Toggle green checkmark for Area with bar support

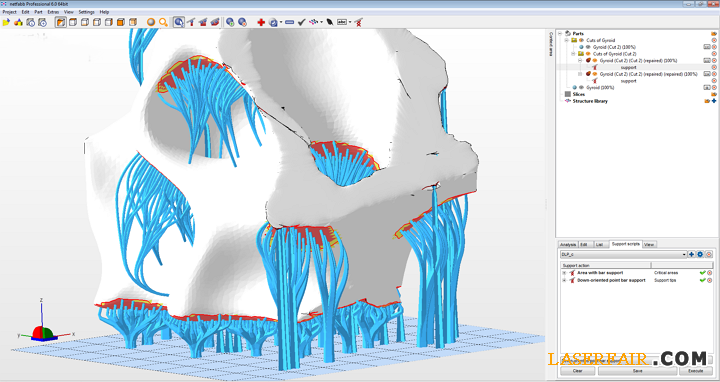point(703,273)
